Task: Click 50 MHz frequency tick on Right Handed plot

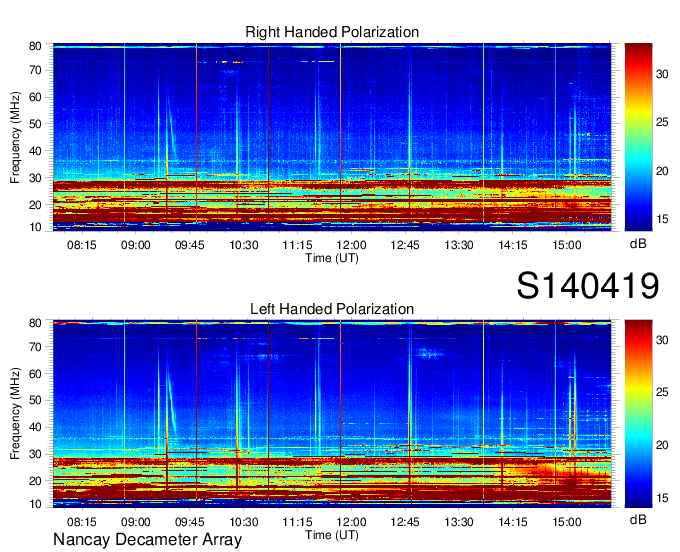Action: (35, 124)
